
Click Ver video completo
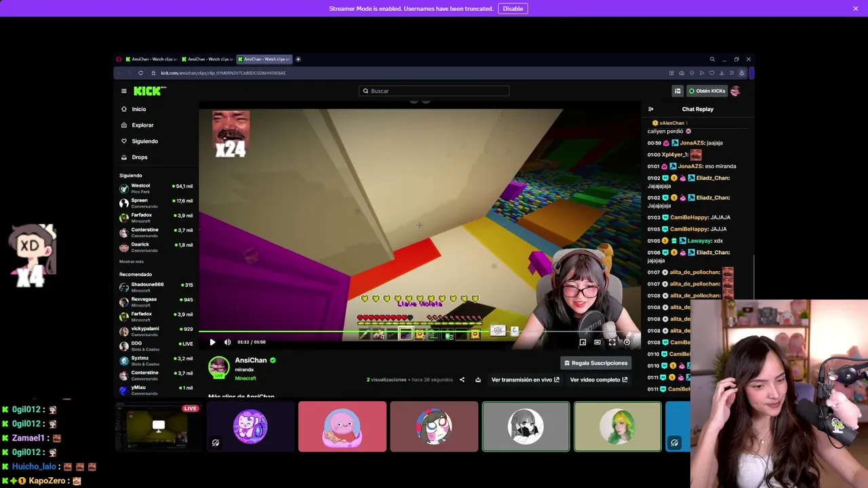(x=599, y=380)
